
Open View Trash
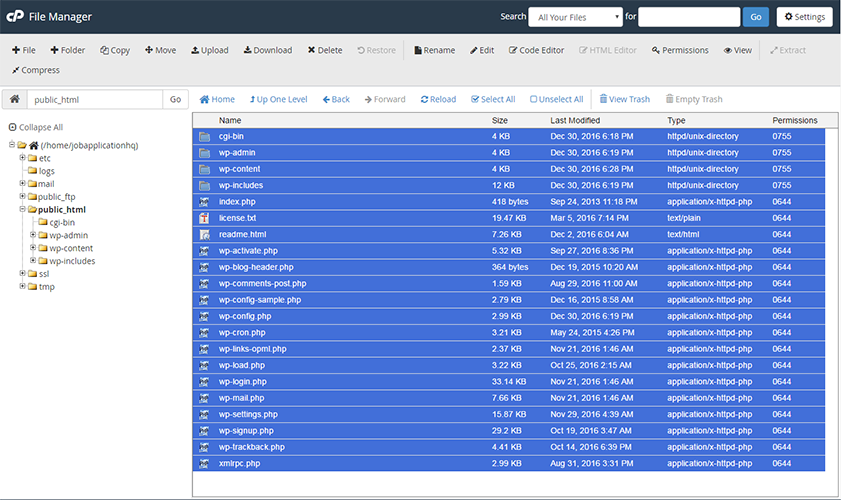pos(624,99)
